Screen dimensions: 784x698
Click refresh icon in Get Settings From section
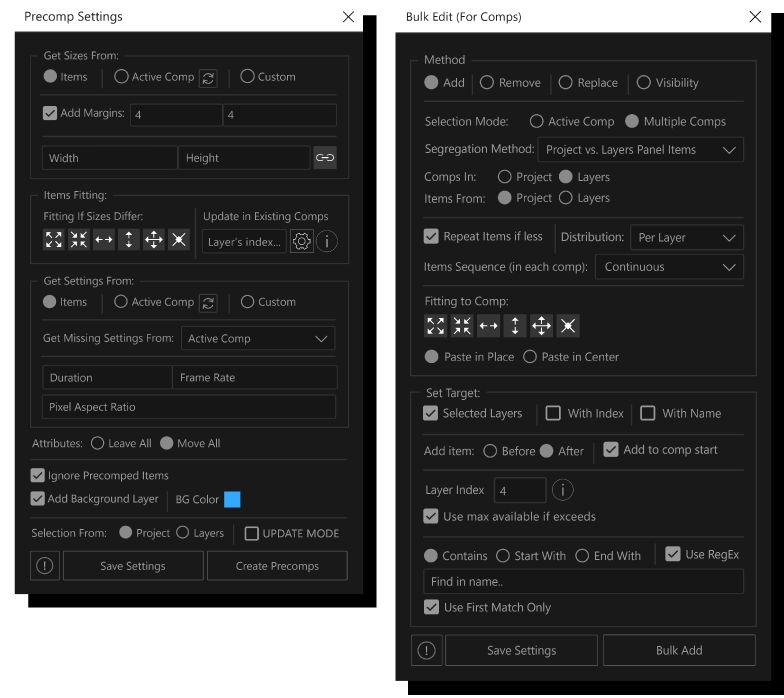pyautogui.click(x=208, y=302)
